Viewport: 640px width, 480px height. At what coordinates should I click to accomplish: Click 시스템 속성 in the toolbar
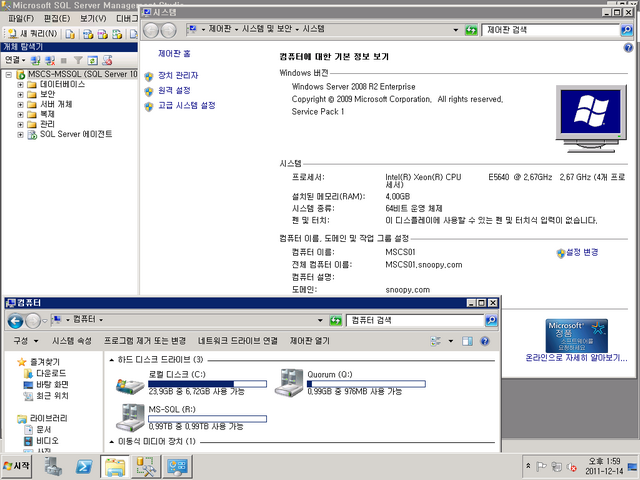click(71, 341)
